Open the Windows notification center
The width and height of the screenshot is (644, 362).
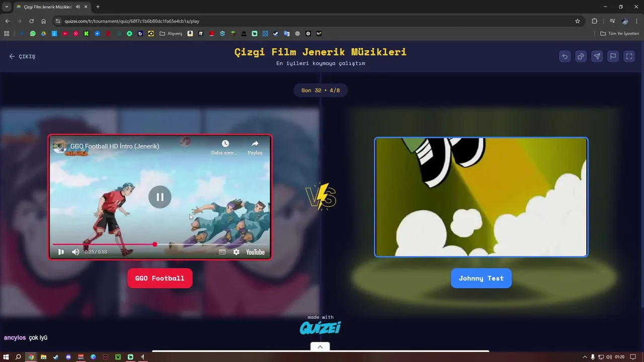point(633,357)
